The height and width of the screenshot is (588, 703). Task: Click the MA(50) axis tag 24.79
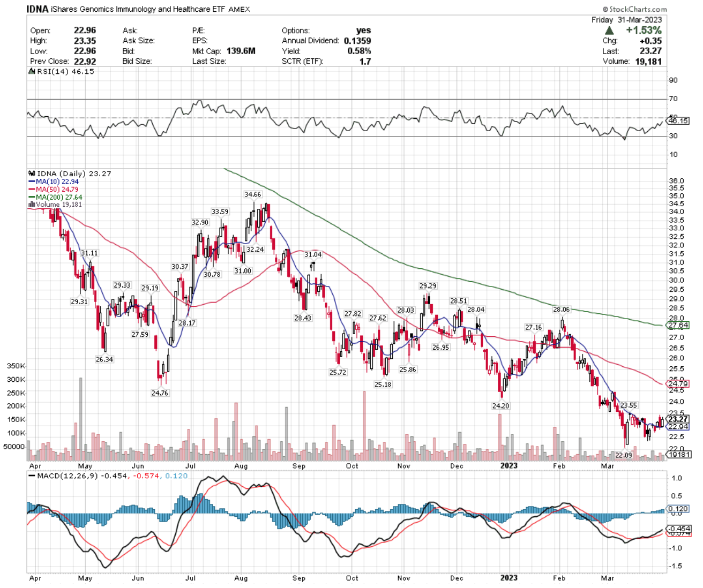(678, 384)
